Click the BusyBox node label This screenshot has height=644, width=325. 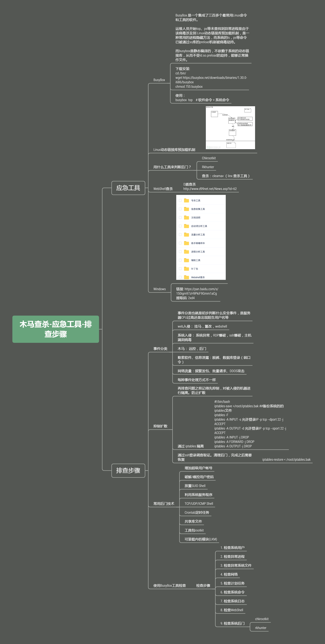pos(159,80)
